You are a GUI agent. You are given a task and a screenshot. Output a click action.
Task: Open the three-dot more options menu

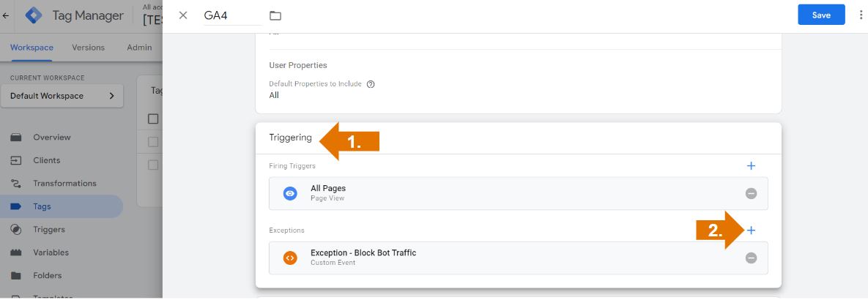click(861, 15)
